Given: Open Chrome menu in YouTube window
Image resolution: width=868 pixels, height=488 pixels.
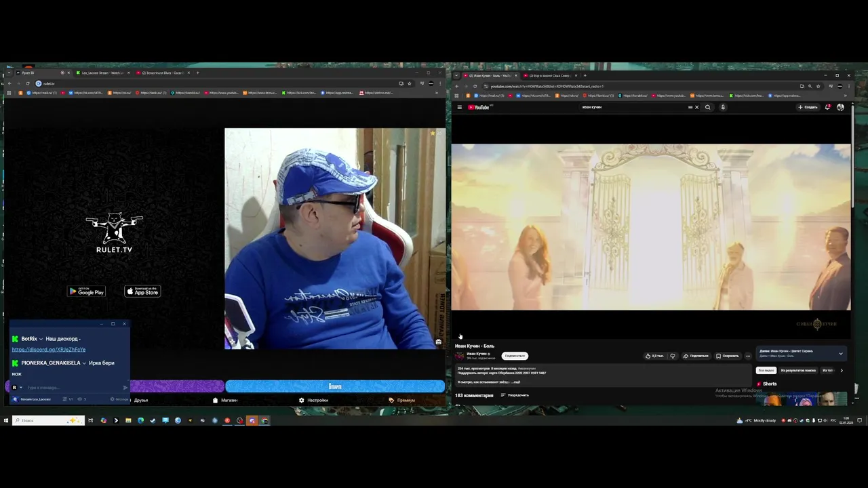Looking at the screenshot, I should point(849,86).
